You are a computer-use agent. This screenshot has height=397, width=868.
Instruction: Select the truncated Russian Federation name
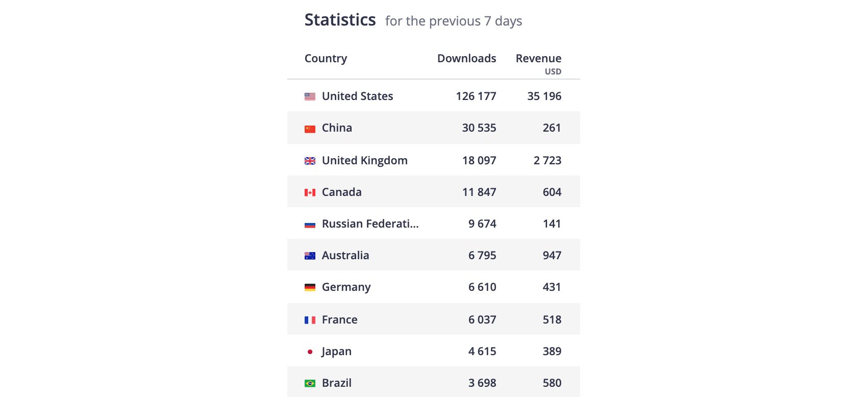(370, 224)
